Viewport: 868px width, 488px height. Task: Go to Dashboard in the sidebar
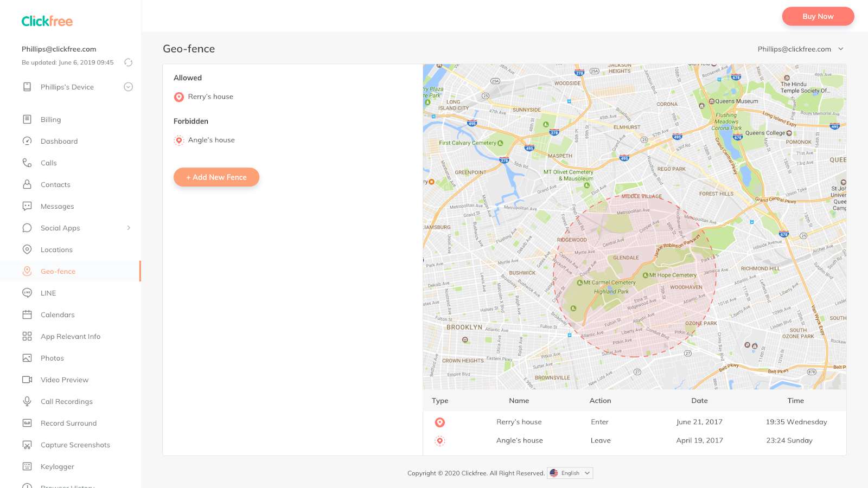pyautogui.click(x=59, y=141)
